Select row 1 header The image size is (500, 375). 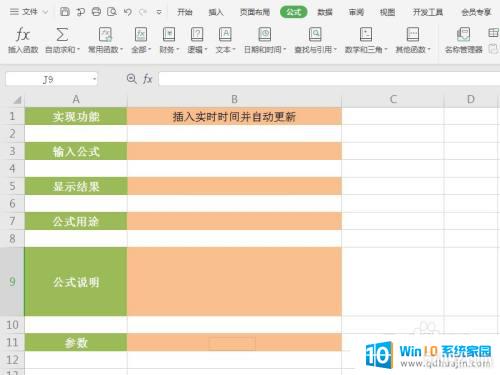tap(12, 116)
